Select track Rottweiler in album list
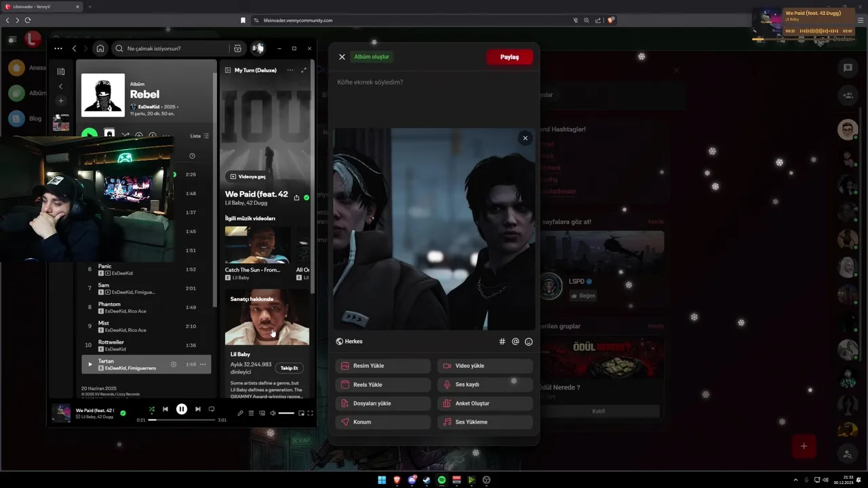 pos(146,345)
